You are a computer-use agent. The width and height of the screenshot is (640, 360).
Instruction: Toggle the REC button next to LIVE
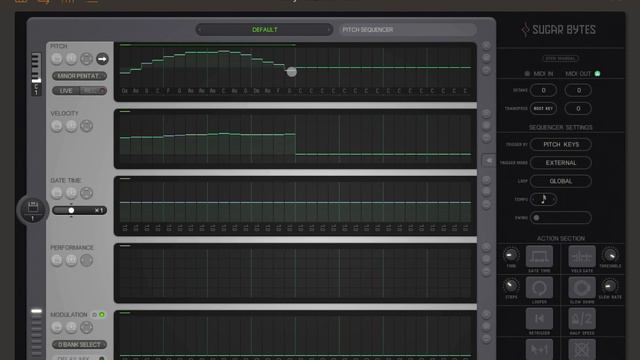93,91
